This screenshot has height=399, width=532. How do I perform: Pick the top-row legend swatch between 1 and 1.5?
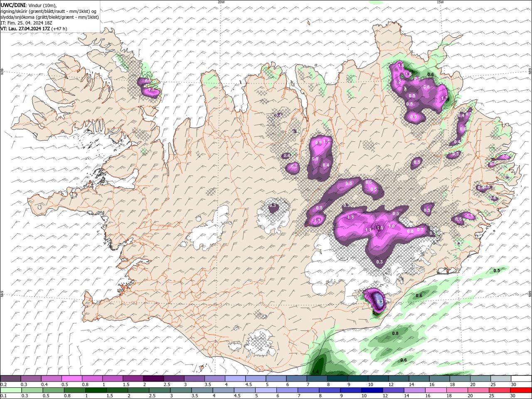pyautogui.click(x=112, y=378)
